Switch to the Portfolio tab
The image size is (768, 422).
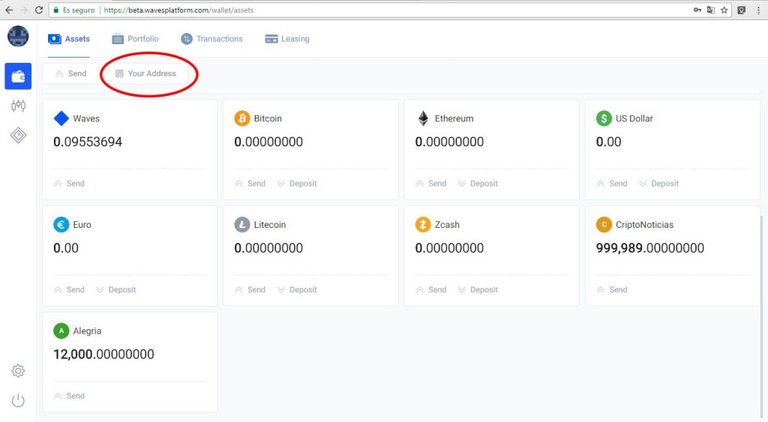click(x=136, y=39)
